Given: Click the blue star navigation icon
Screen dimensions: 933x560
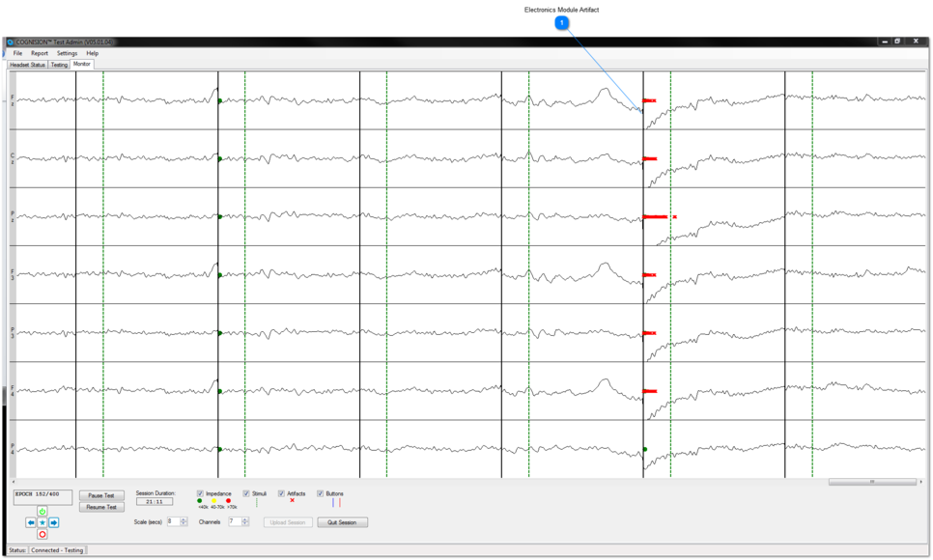Looking at the screenshot, I should pyautogui.click(x=42, y=522).
